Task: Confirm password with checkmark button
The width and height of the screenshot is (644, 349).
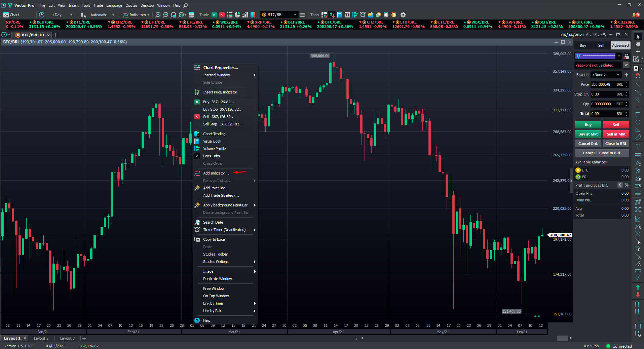Action: click(x=626, y=65)
